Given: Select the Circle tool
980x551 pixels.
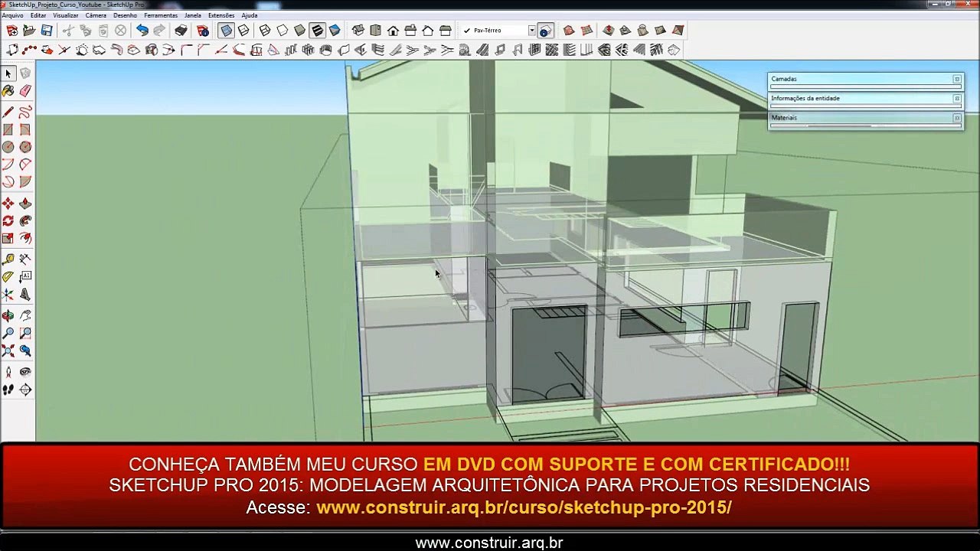Looking at the screenshot, I should (x=8, y=147).
